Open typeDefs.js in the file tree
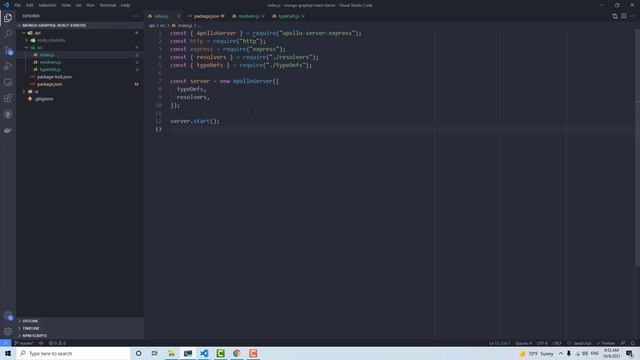The image size is (640, 360). [50, 69]
